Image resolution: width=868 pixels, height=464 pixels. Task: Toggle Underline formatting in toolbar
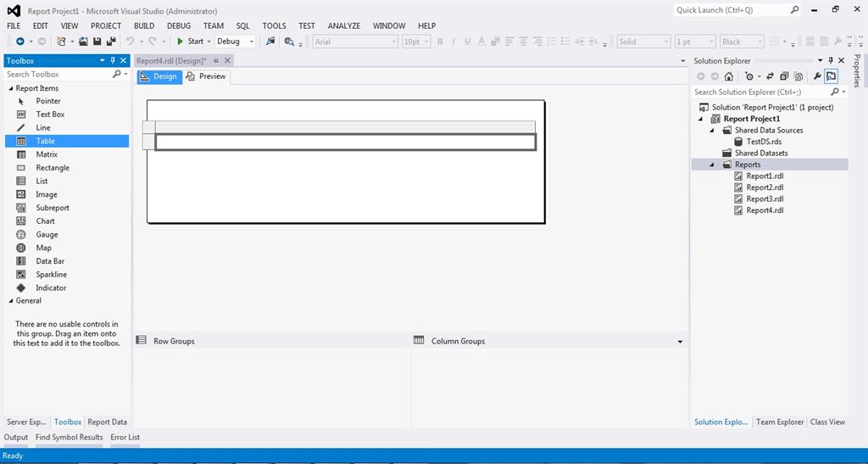click(x=468, y=42)
